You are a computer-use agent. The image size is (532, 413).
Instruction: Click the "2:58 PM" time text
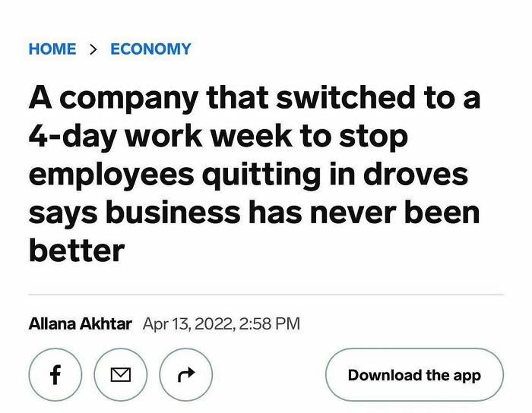click(268, 323)
